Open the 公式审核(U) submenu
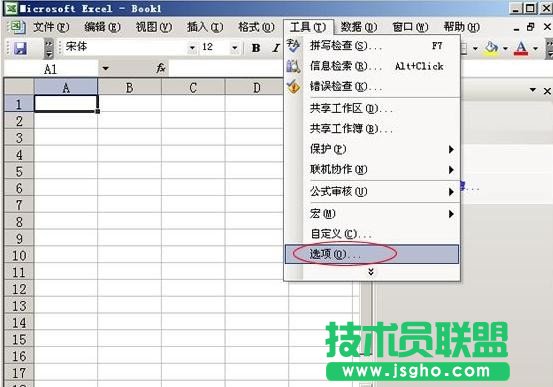The image size is (553, 387). [x=372, y=192]
